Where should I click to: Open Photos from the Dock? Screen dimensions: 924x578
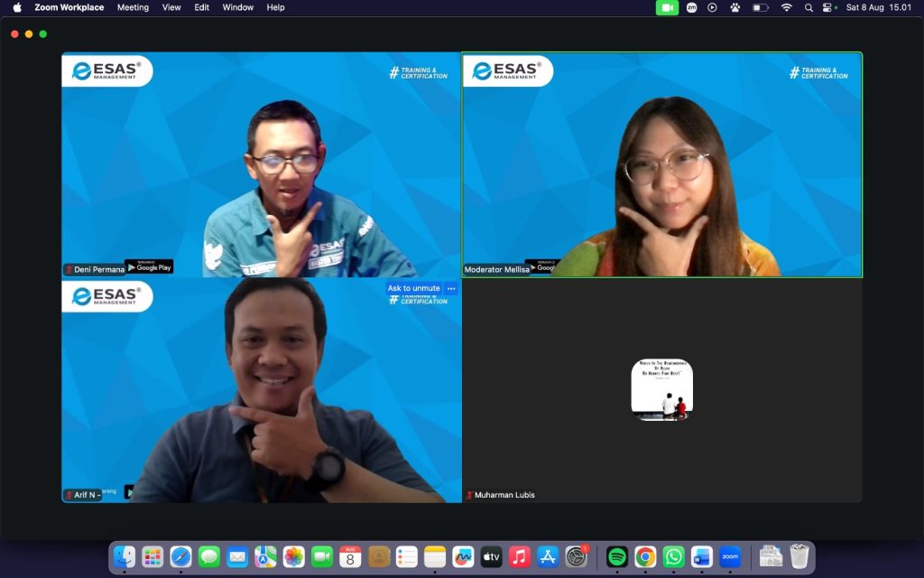[293, 556]
